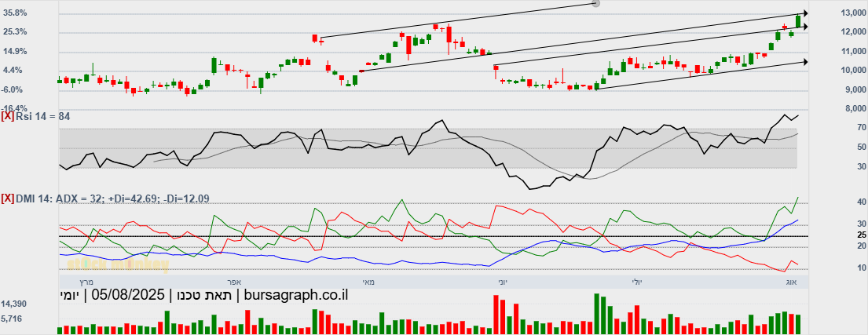
Task: Click the 11,000 price level label
Action: click(x=853, y=52)
